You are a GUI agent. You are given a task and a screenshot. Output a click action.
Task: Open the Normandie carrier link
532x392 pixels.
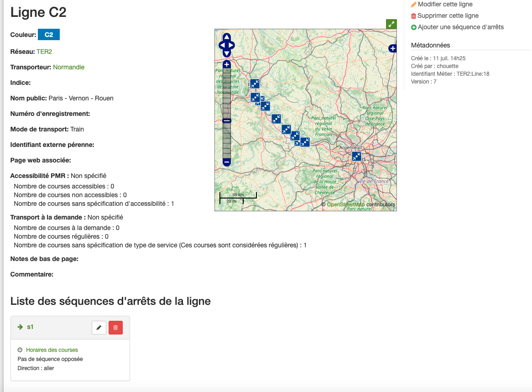68,67
